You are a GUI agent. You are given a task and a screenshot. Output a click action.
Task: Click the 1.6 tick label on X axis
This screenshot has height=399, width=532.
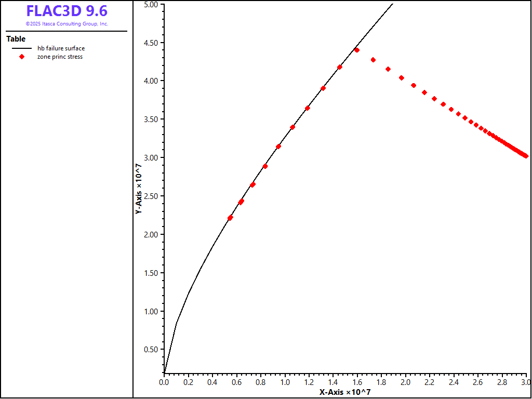point(357,382)
